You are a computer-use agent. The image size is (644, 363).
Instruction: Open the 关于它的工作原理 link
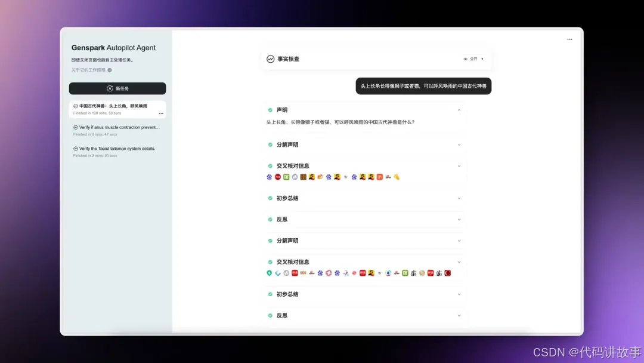88,70
